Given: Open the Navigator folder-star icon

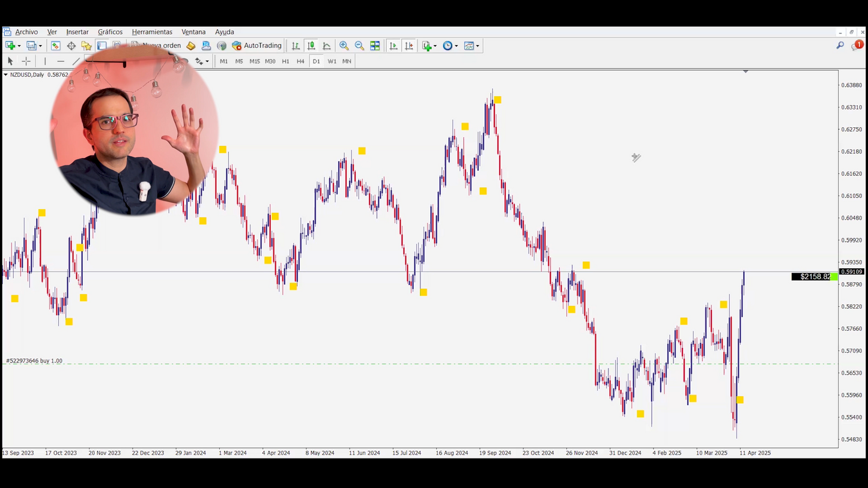Looking at the screenshot, I should tap(86, 46).
